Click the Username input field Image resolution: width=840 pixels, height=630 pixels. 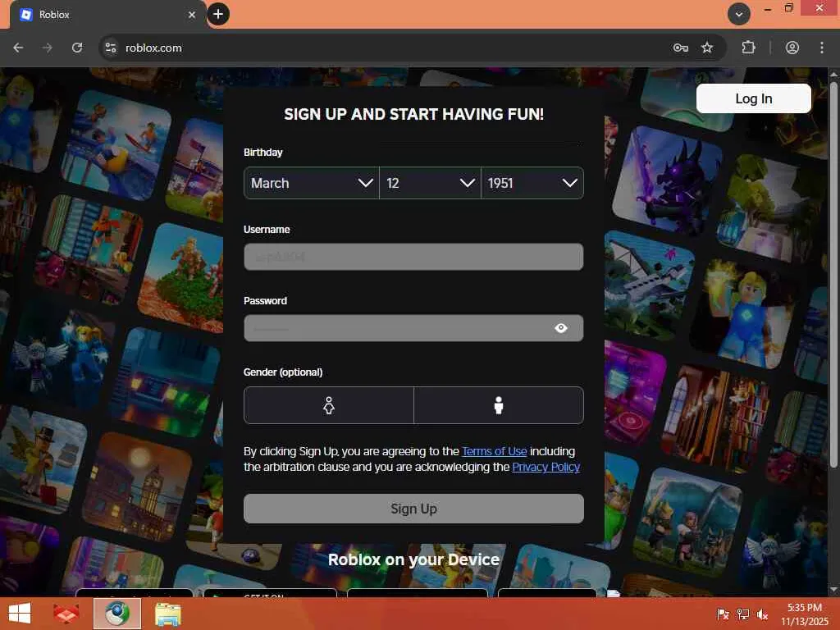[413, 257]
